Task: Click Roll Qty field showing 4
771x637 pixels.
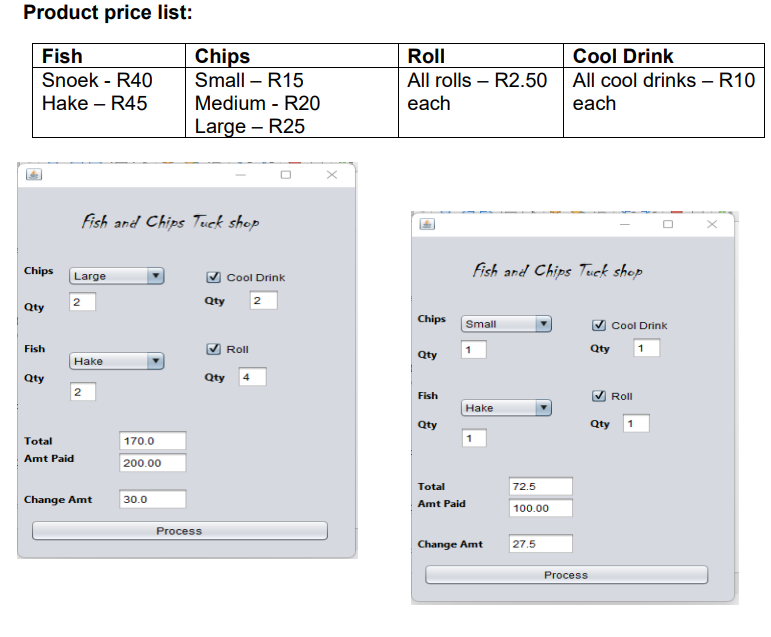Action: [x=253, y=377]
